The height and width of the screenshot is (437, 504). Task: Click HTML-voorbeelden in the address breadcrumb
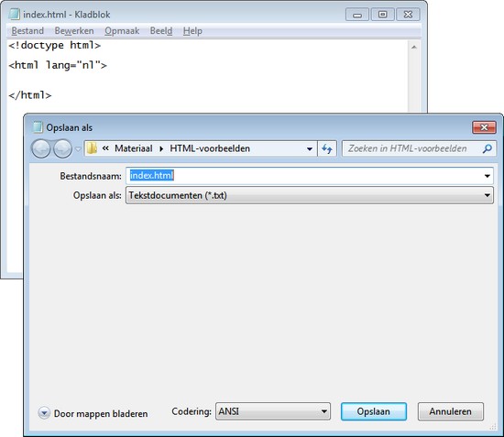pyautogui.click(x=210, y=148)
